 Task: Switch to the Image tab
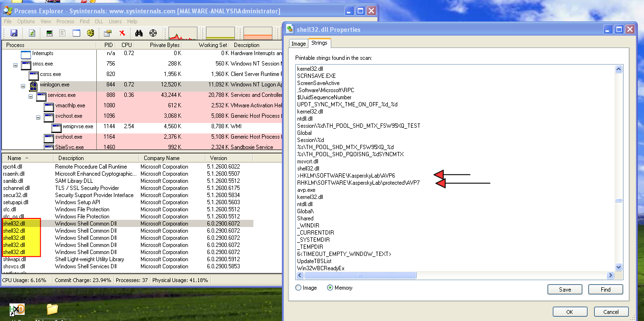point(299,43)
